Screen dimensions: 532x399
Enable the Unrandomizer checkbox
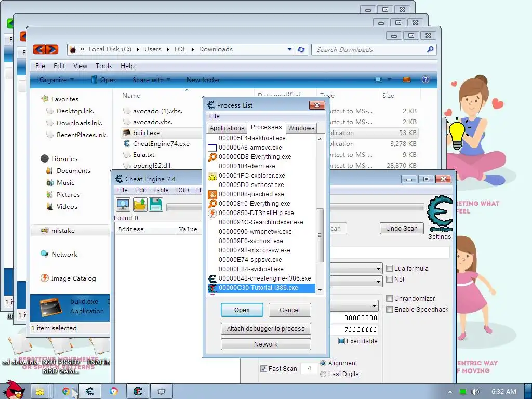click(x=390, y=299)
